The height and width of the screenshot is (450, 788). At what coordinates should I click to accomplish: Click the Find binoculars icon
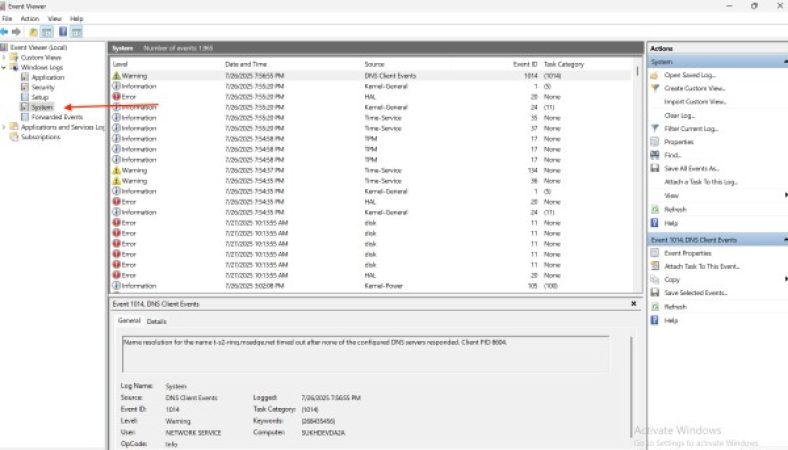click(x=654, y=155)
